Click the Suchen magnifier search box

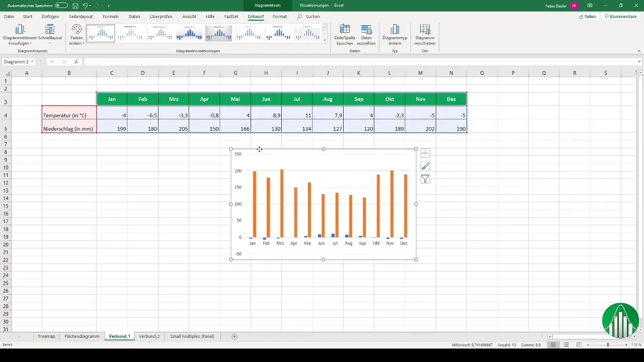click(309, 17)
